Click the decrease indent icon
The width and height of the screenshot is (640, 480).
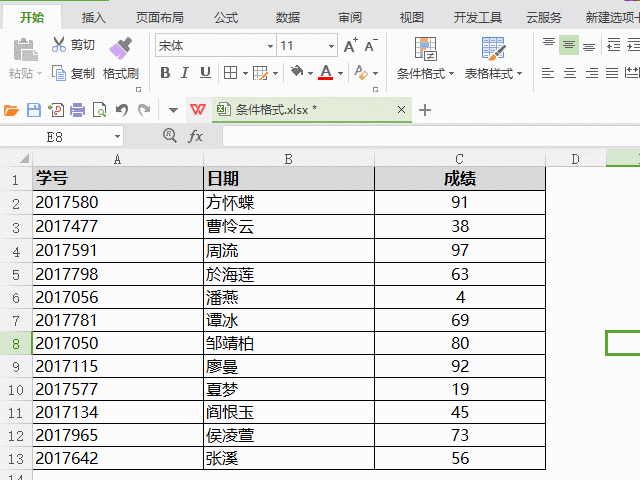click(614, 44)
